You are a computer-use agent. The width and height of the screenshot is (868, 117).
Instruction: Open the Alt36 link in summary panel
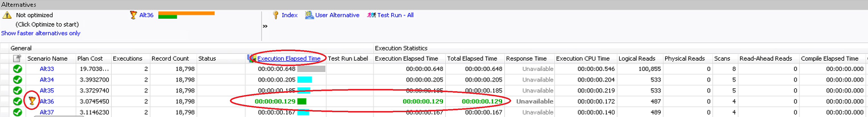click(x=146, y=15)
